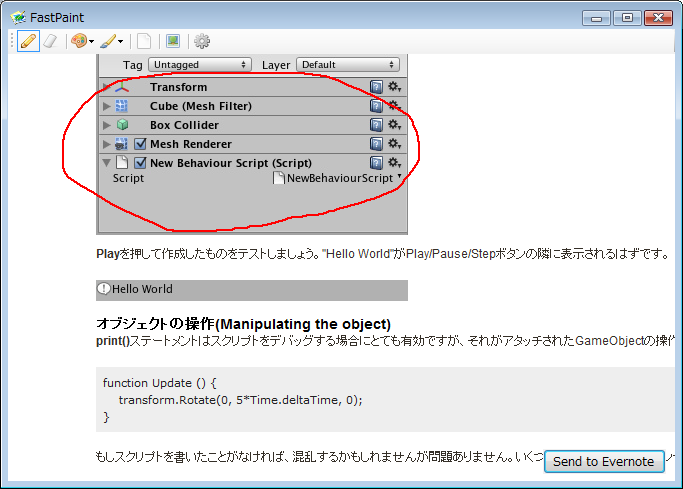Open the color palette tool

pos(79,41)
